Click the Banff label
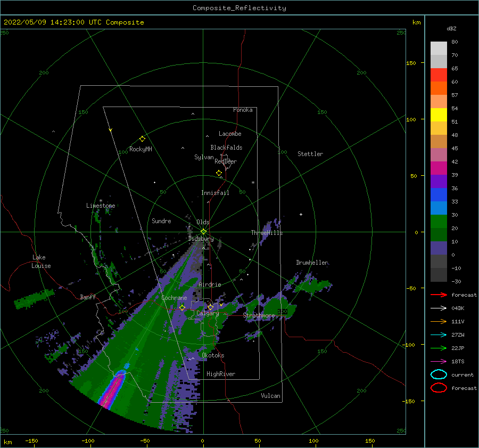The height and width of the screenshot is (448, 479). [x=88, y=297]
